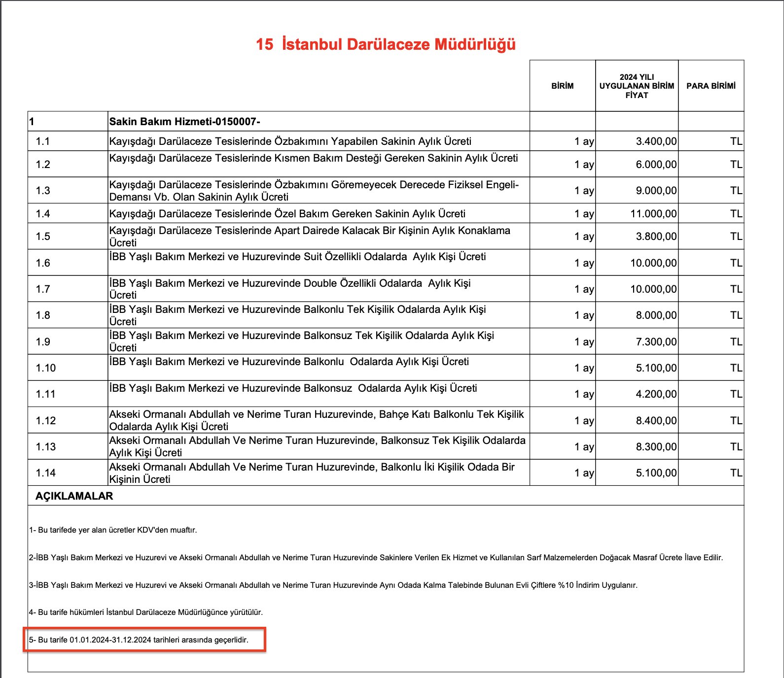Viewport: 784px width, 678px height.
Task: Click note 5 with dates 01.01.2024-31.12.2024
Action: [x=139, y=640]
